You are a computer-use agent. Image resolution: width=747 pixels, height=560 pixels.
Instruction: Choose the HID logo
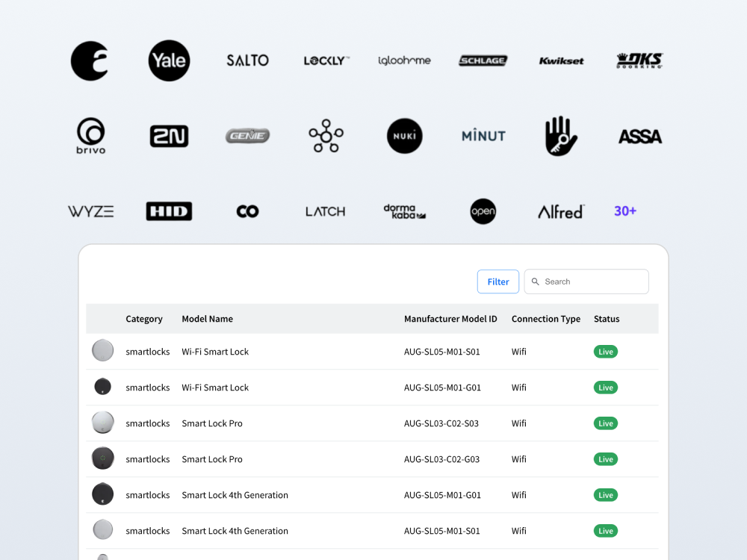pos(169,211)
